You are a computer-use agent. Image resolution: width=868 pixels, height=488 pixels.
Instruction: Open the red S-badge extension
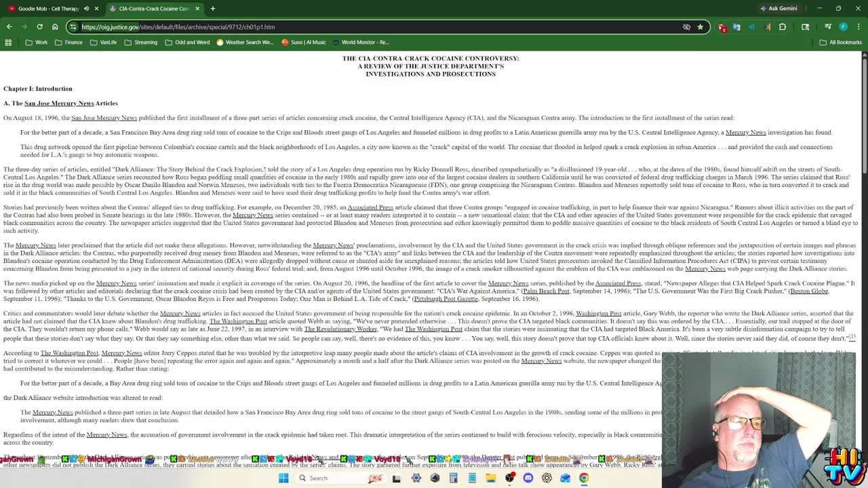point(722,28)
